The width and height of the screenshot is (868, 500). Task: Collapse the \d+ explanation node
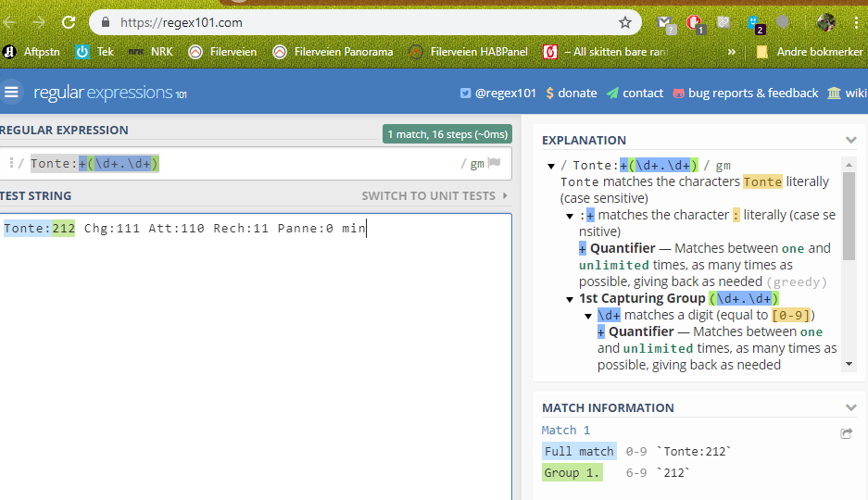tap(588, 316)
